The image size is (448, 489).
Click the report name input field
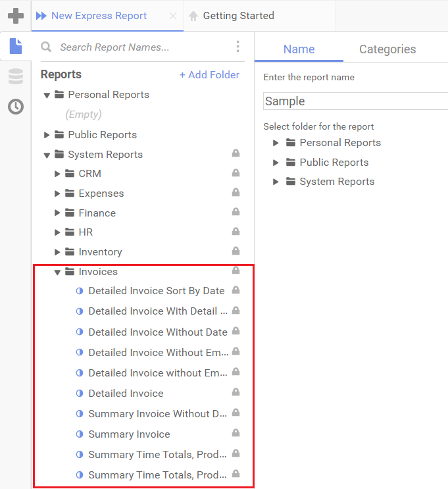point(355,101)
